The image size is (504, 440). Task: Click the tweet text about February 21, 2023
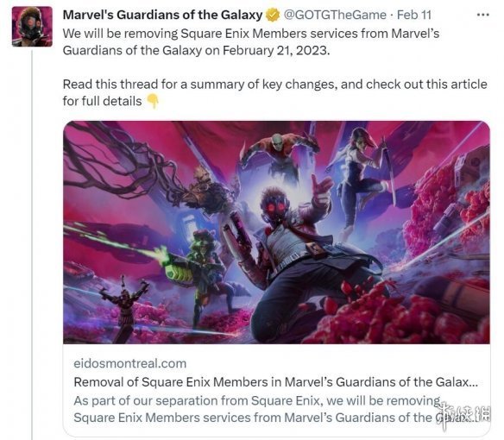point(251,41)
